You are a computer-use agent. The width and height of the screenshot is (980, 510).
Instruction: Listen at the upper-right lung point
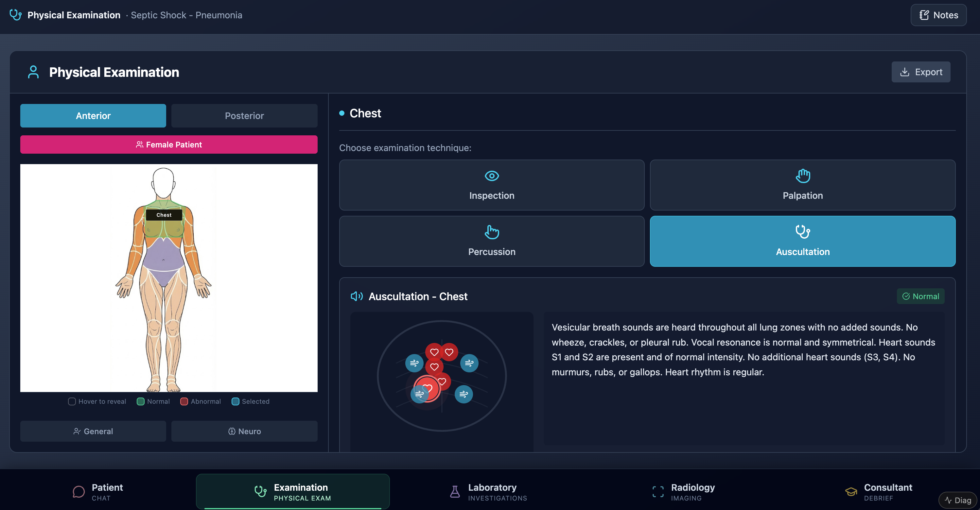pyautogui.click(x=469, y=363)
